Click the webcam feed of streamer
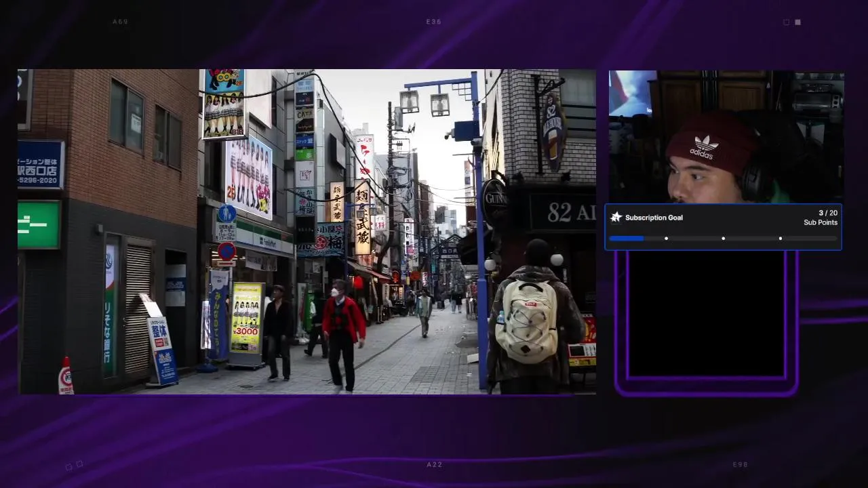868x488 pixels. [726, 137]
